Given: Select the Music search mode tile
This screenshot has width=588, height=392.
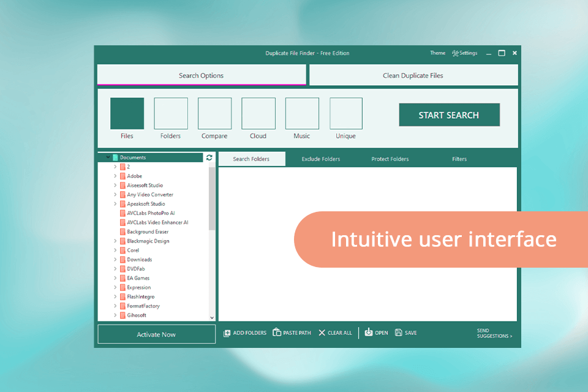Looking at the screenshot, I should [302, 113].
